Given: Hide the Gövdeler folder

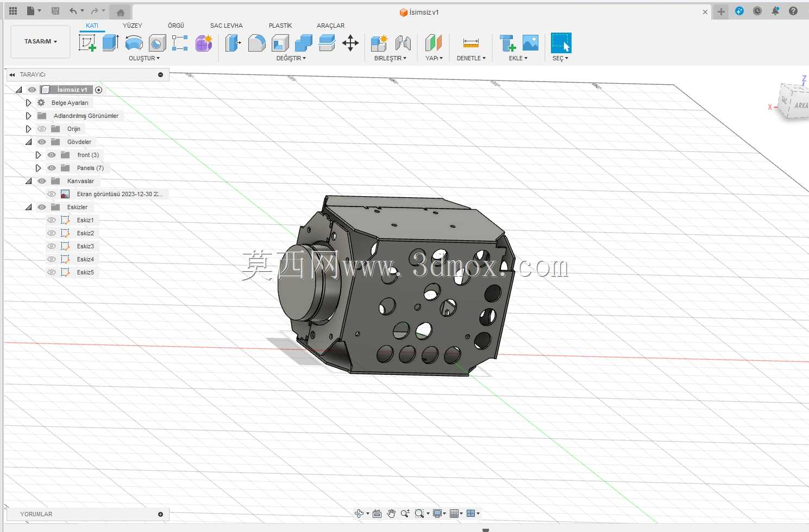Looking at the screenshot, I should pos(42,142).
